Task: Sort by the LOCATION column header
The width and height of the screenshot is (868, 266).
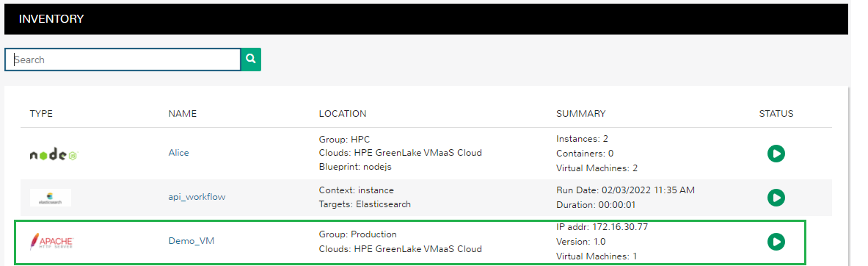Action: (x=343, y=114)
